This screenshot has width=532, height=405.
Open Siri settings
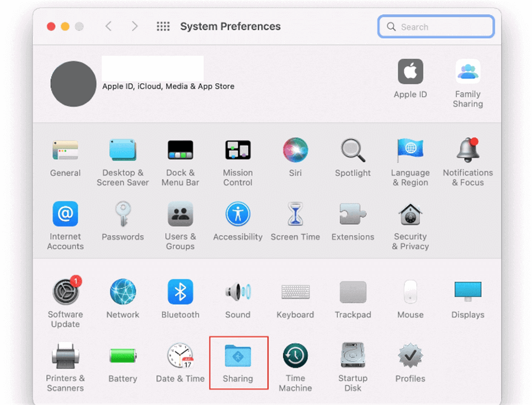pyautogui.click(x=295, y=156)
